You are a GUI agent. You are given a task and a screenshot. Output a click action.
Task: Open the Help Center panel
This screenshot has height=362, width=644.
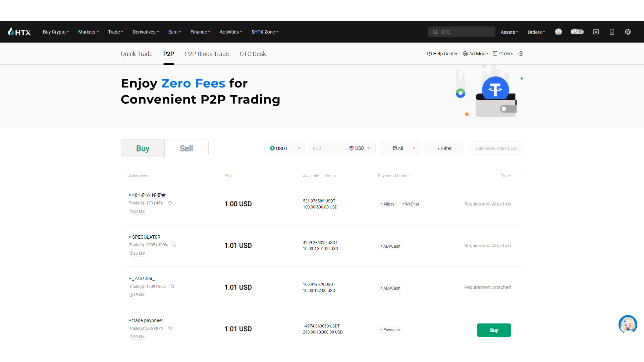[x=443, y=54]
